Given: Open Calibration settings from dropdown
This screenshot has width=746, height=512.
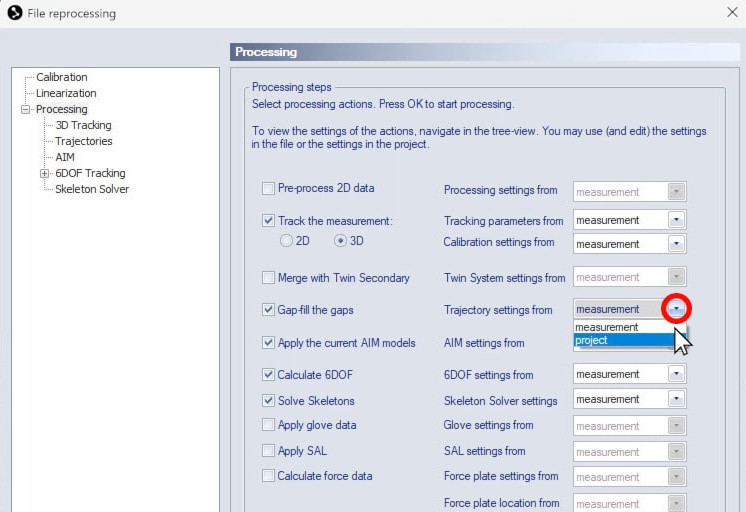Looking at the screenshot, I should 676,244.
